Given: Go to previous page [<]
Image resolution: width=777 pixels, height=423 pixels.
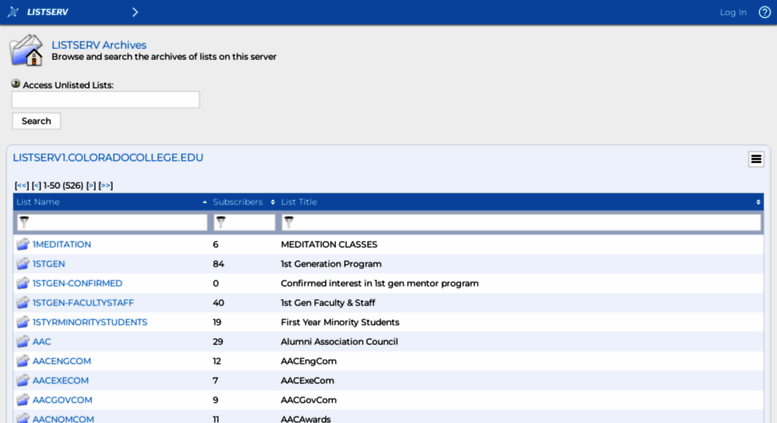Looking at the screenshot, I should 36,185.
